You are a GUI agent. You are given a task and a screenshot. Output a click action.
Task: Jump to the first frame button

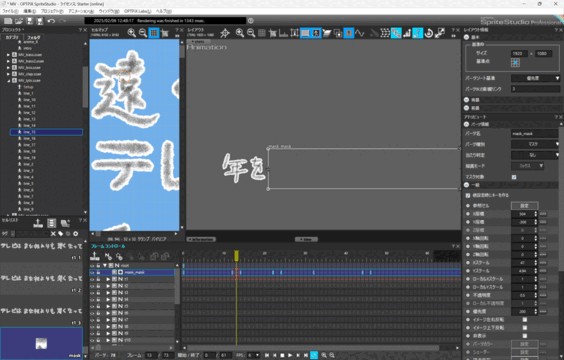coord(267,355)
